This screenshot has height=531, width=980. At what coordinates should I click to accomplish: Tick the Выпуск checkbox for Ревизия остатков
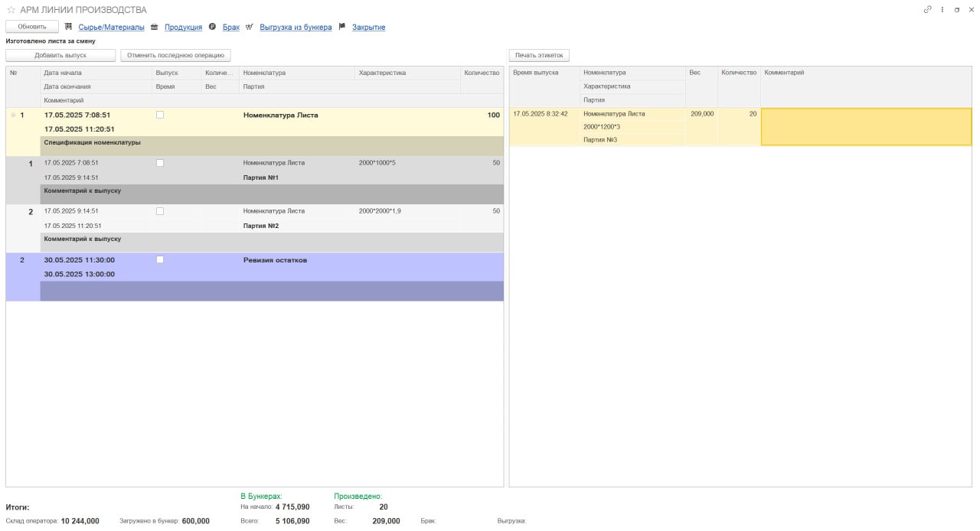[160, 260]
